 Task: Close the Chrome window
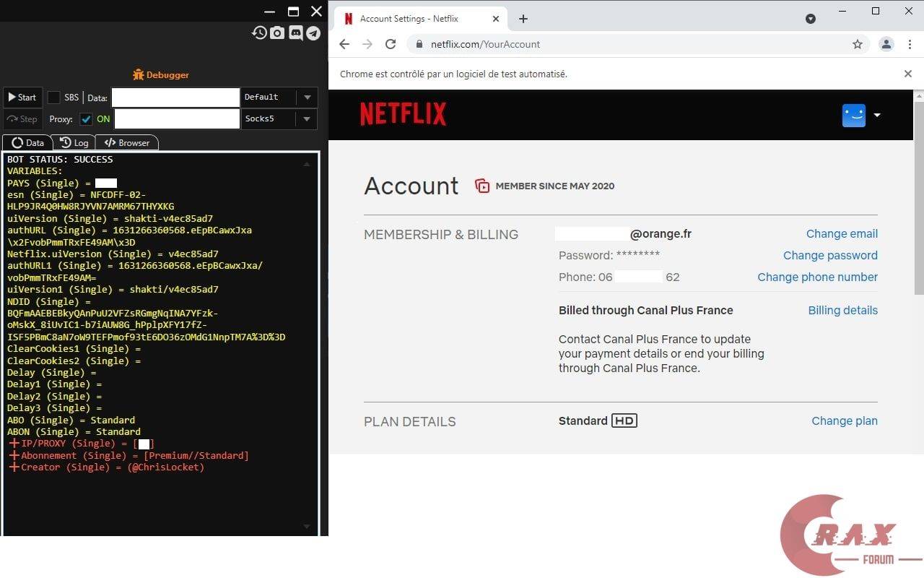[909, 11]
